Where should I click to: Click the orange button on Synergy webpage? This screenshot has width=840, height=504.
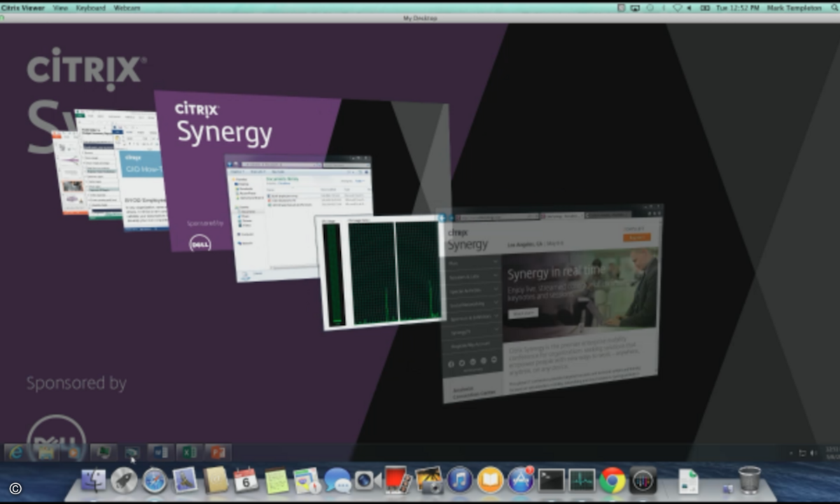tap(636, 237)
